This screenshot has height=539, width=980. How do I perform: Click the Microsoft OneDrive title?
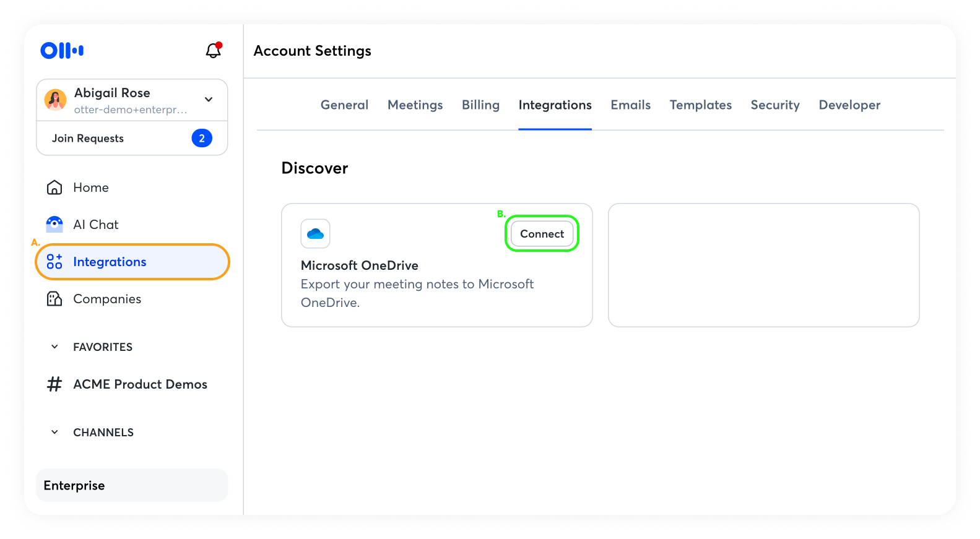360,265
